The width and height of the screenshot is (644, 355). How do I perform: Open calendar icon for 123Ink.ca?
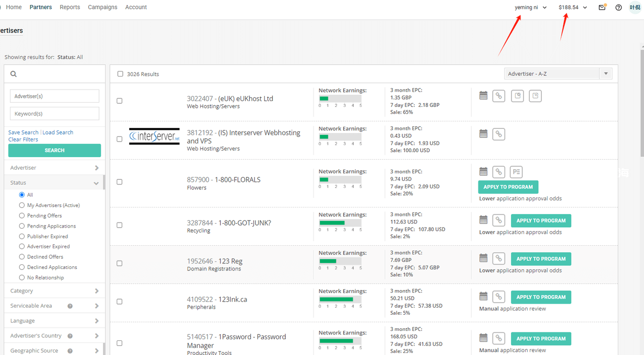pyautogui.click(x=484, y=296)
